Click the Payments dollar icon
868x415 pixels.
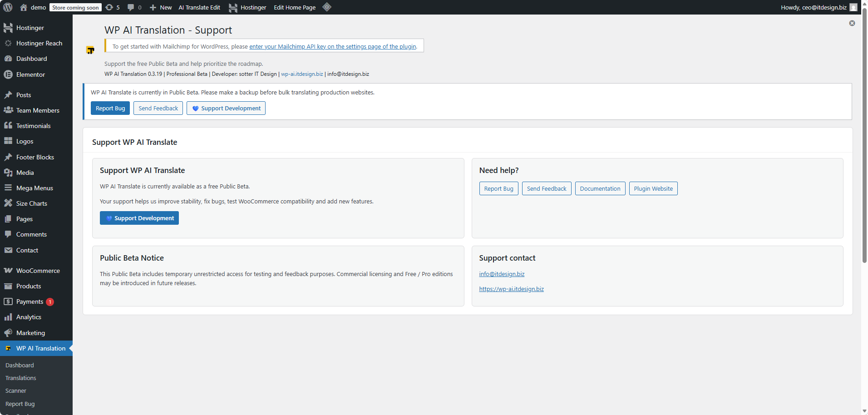pos(8,301)
